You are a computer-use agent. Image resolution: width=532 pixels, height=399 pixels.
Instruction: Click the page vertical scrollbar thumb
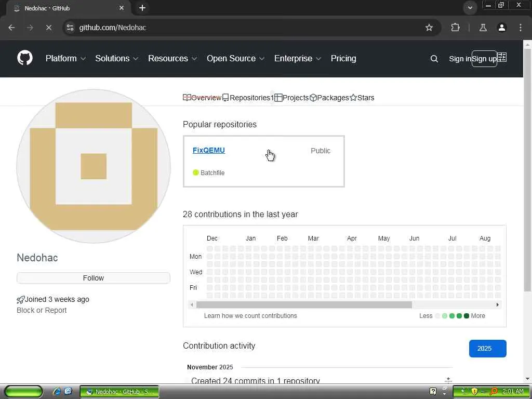point(528,170)
